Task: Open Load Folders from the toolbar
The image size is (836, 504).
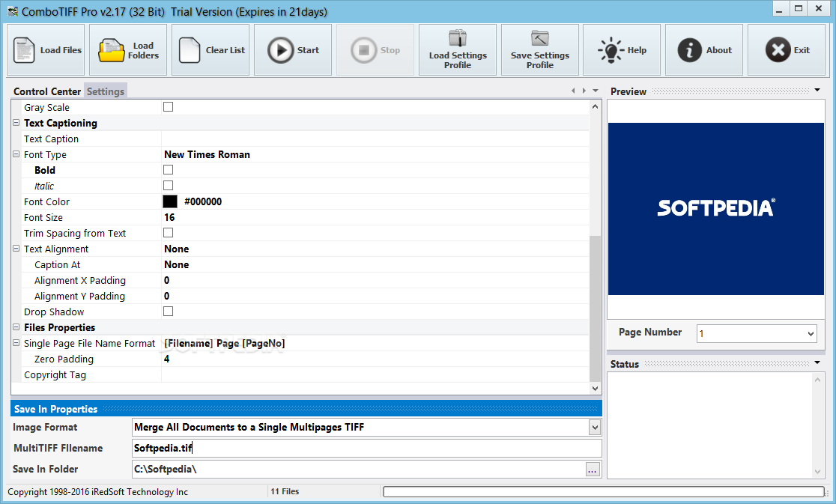Action: point(129,50)
